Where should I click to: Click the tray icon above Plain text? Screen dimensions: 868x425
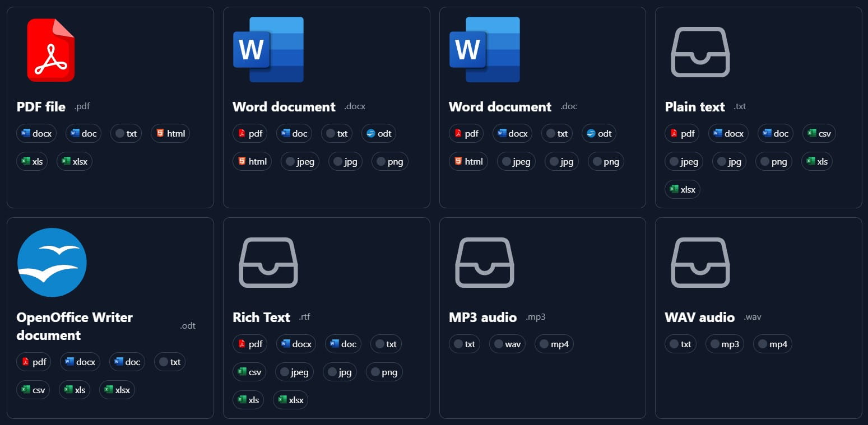(x=700, y=52)
